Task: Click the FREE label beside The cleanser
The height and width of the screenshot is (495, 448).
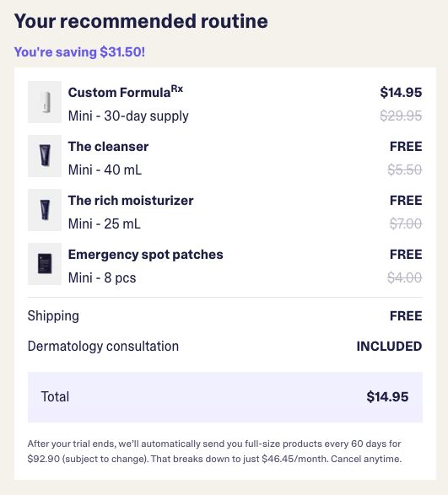Action: (x=406, y=147)
